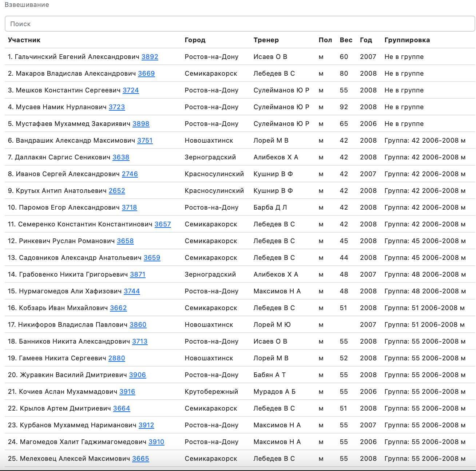Image resolution: width=476 pixels, height=471 pixels.
Task: Click Группа: 51 in Кобзарь row
Action: pos(425,308)
